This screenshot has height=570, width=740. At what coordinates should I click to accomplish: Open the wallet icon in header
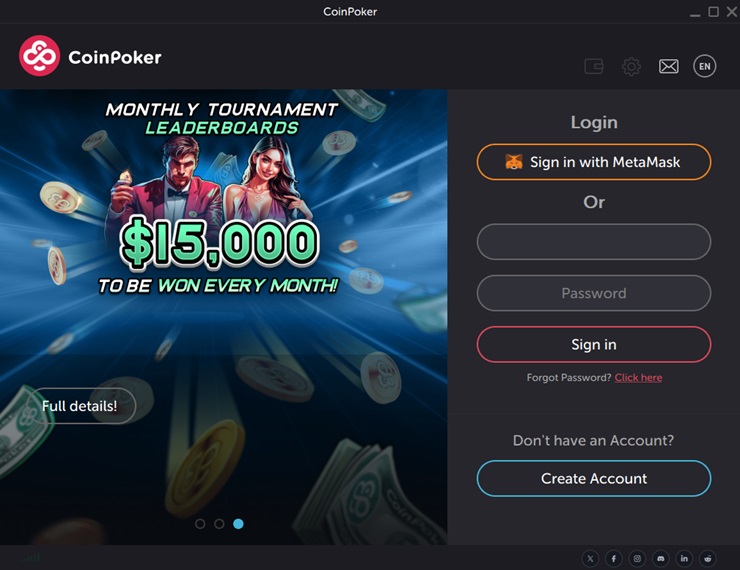click(594, 66)
